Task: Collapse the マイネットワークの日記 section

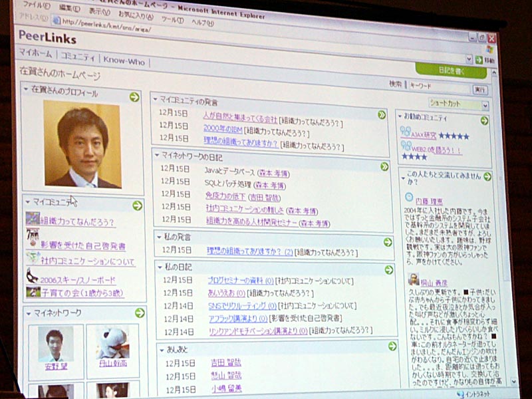Action: pos(157,155)
